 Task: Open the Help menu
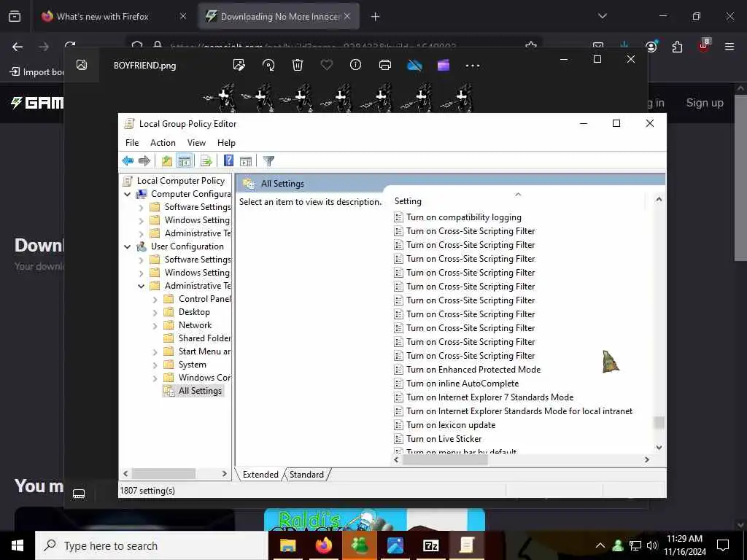pyautogui.click(x=226, y=143)
